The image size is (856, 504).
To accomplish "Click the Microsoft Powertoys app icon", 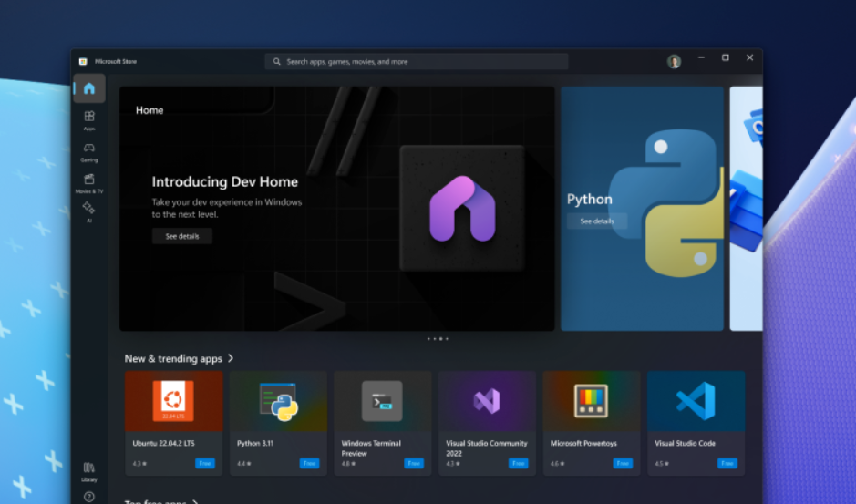I will [x=591, y=401].
